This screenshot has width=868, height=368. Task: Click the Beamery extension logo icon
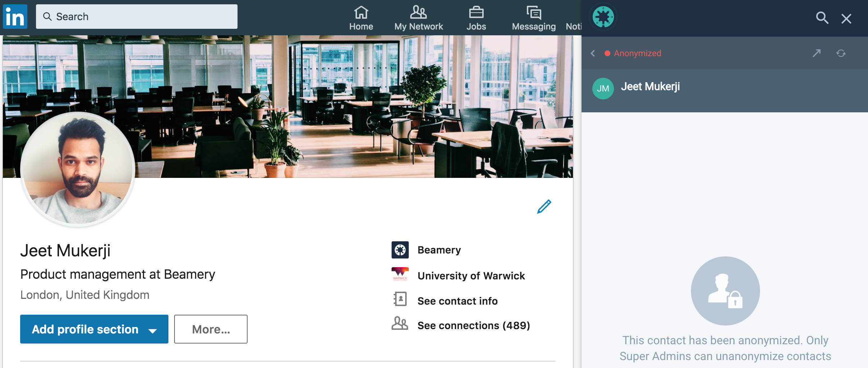coord(603,17)
